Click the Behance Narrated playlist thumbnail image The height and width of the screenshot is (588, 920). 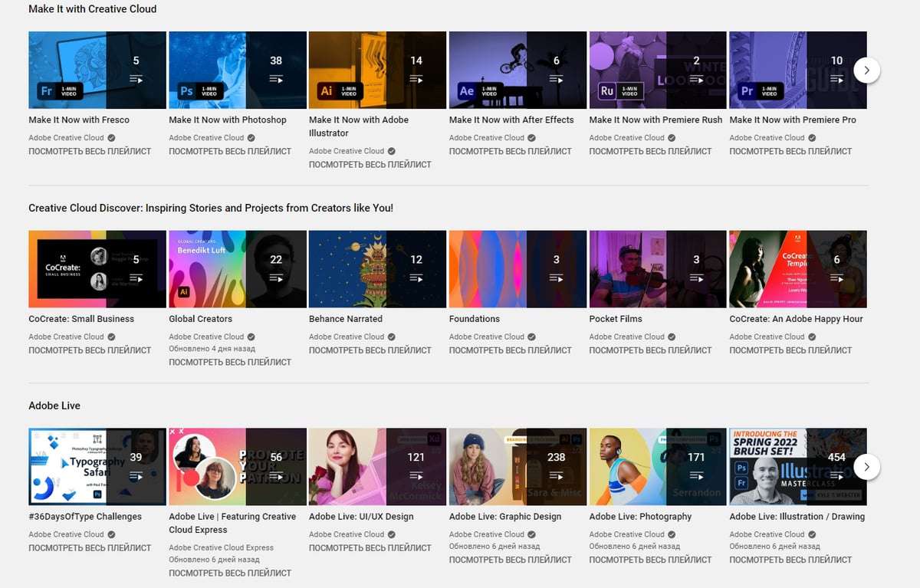click(377, 269)
